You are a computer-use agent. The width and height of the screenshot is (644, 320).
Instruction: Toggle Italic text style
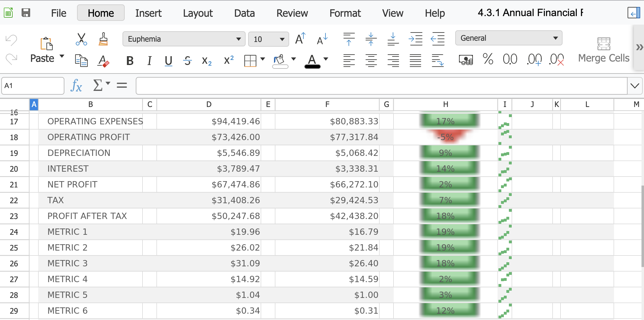click(149, 61)
